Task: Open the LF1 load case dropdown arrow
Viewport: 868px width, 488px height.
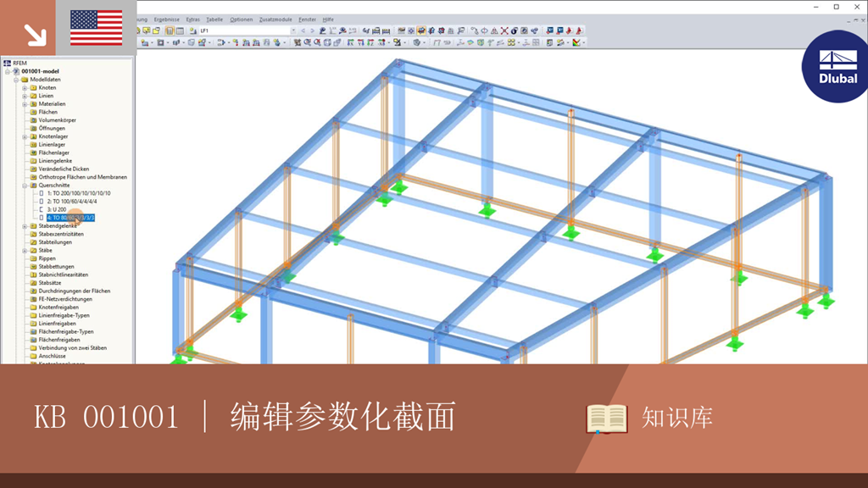Action: [x=294, y=30]
